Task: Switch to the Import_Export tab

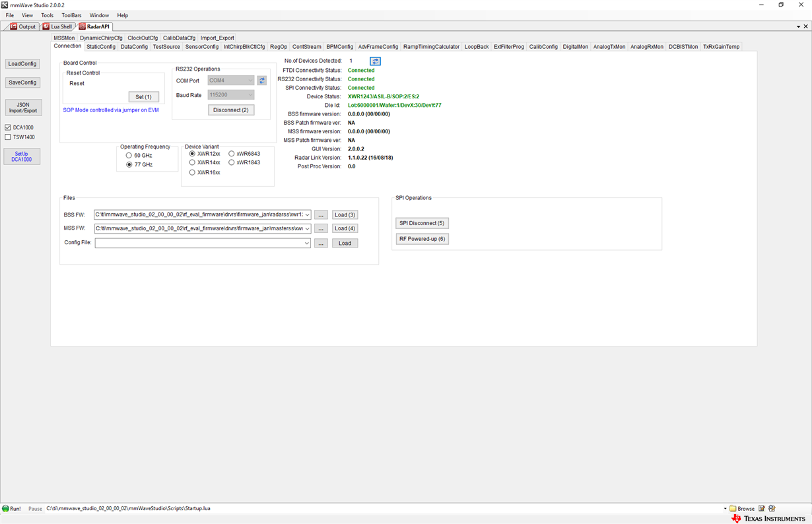Action: point(217,38)
